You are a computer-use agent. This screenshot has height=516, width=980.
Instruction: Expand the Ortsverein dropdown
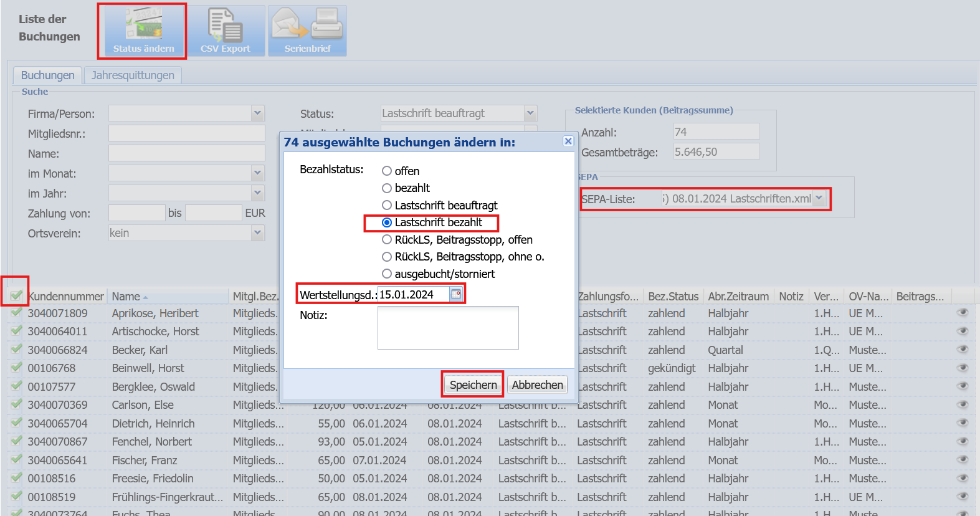click(x=258, y=232)
